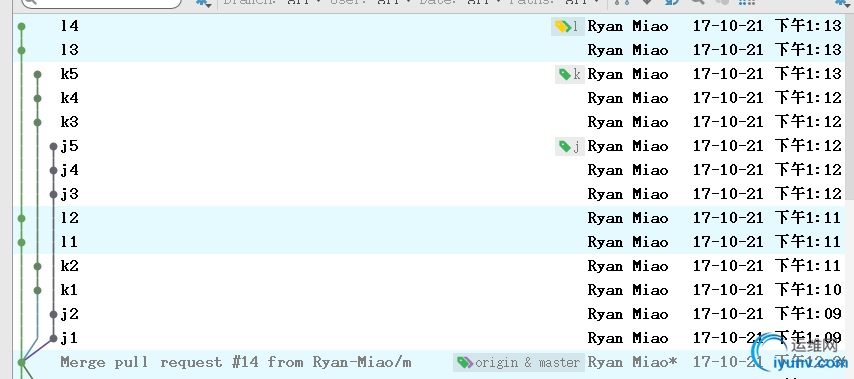Screen dimensions: 854x379
Task: Click the graph node dot for commit l2
Action: point(21,218)
